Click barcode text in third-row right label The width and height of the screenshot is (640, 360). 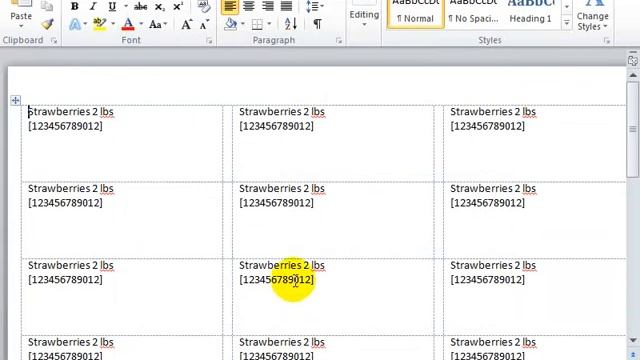pos(487,280)
